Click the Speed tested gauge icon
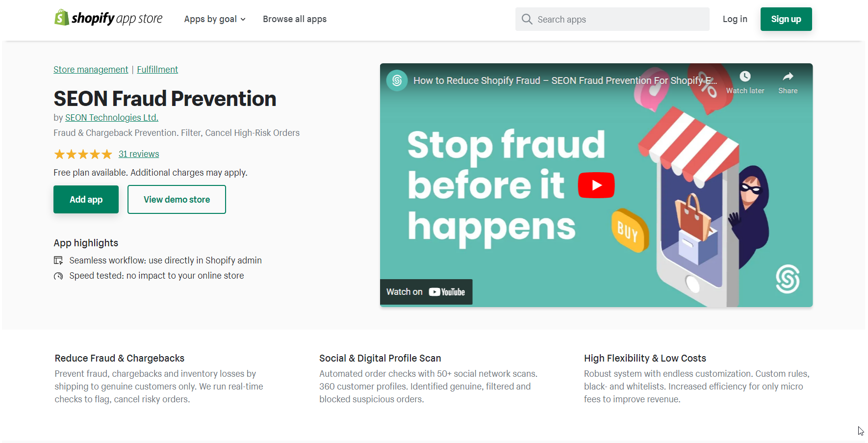The image size is (868, 443). [x=58, y=276]
